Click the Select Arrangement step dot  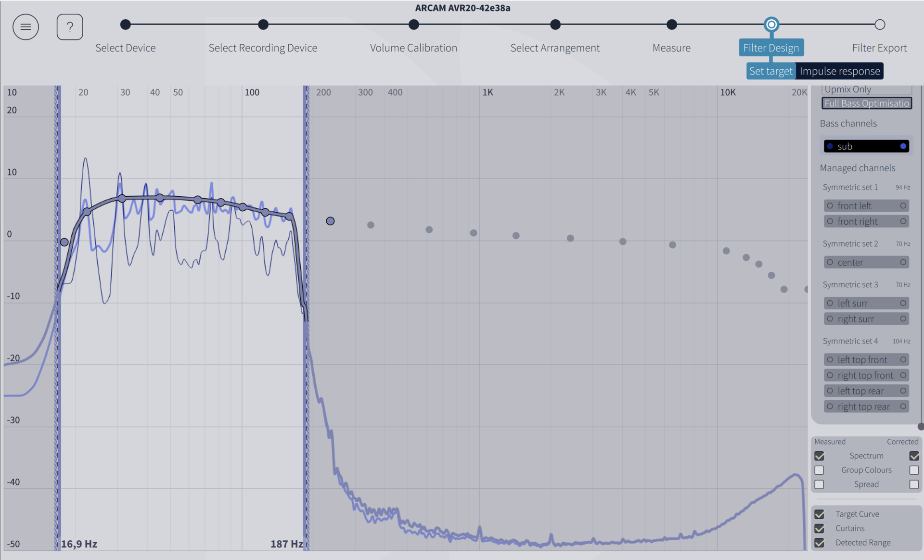click(x=555, y=25)
